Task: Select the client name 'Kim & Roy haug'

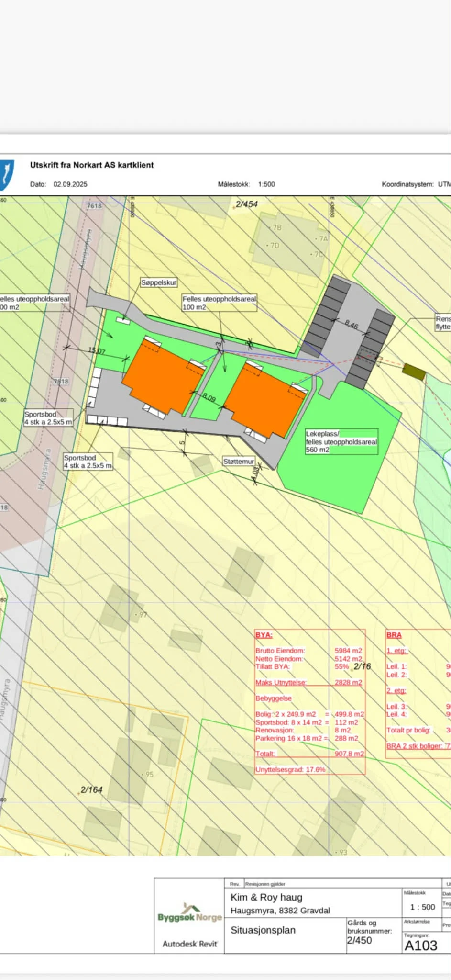Action: [x=266, y=897]
